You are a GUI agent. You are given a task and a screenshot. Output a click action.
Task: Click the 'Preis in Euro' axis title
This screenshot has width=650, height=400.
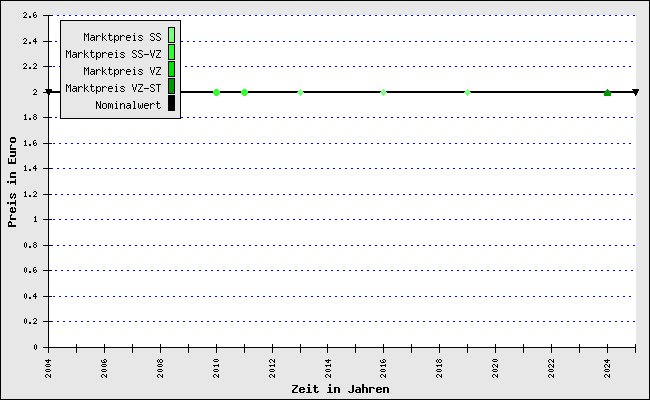pos(12,182)
